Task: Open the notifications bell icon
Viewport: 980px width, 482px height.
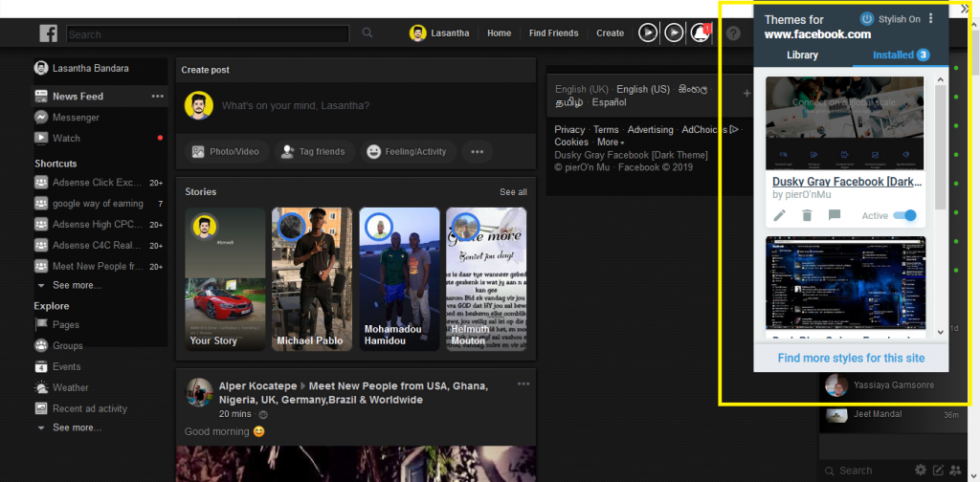Action: pos(700,33)
